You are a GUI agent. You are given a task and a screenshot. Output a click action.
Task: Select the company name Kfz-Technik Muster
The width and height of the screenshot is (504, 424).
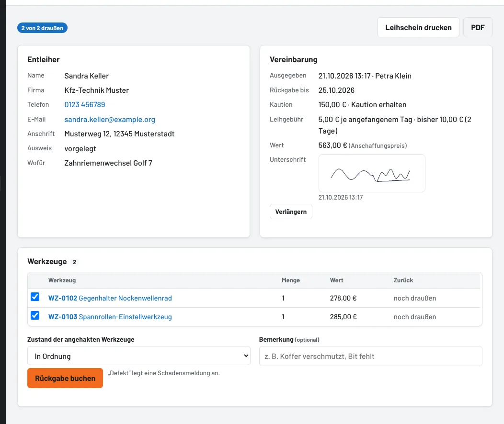(x=96, y=90)
